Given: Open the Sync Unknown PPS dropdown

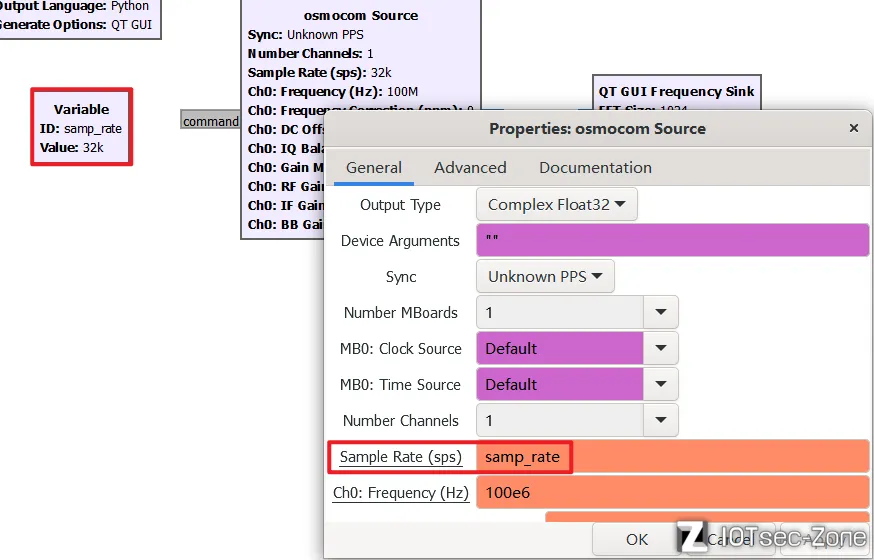Looking at the screenshot, I should tap(545, 276).
